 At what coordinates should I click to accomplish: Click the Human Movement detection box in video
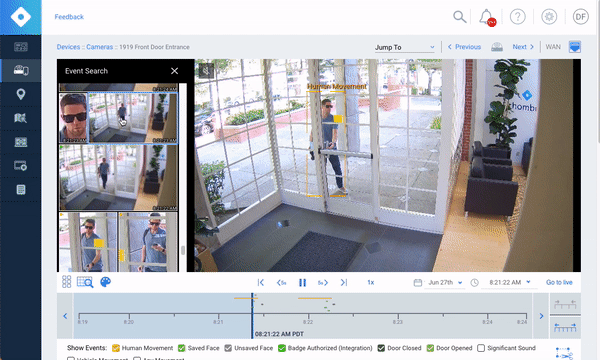(x=326, y=143)
